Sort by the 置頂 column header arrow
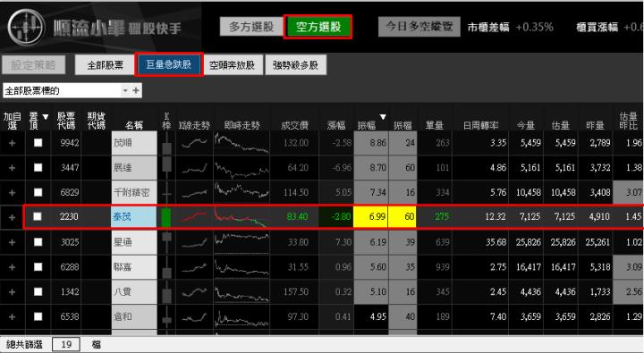 (x=46, y=117)
